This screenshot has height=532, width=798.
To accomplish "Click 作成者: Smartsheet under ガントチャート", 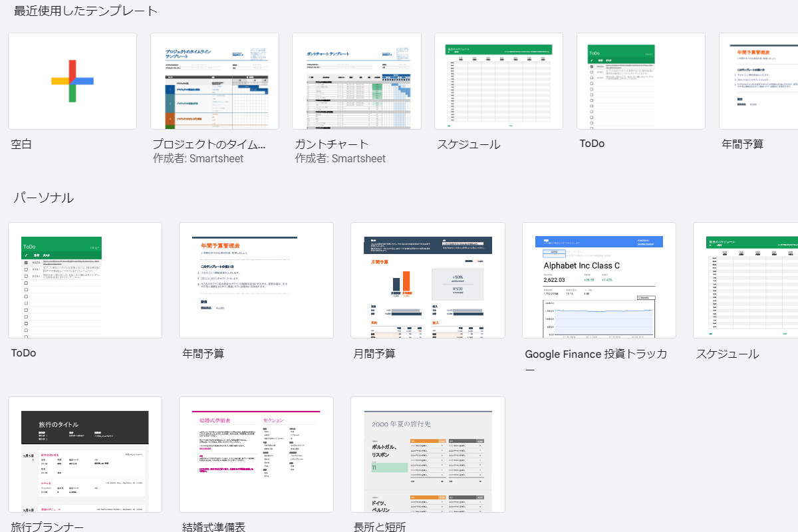I will click(x=340, y=159).
